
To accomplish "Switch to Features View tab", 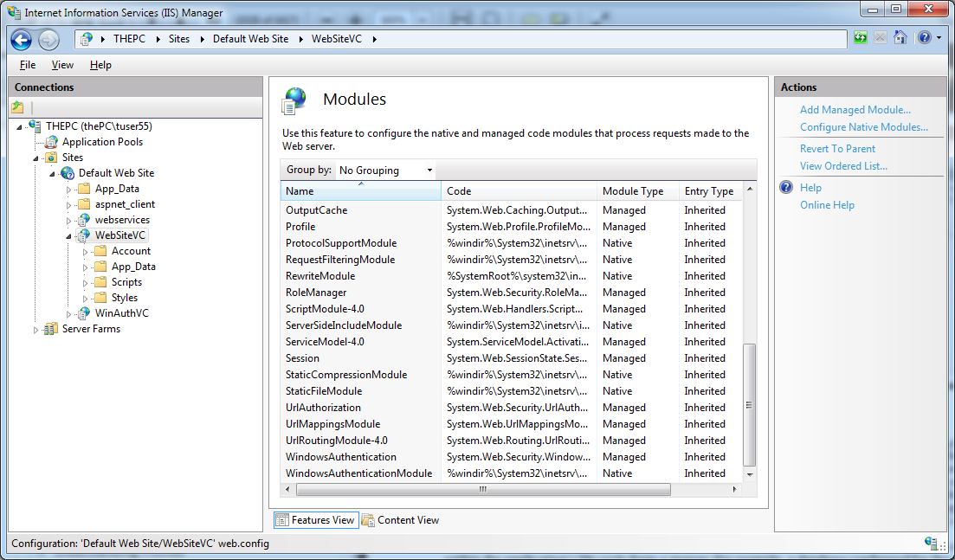I will [x=315, y=520].
